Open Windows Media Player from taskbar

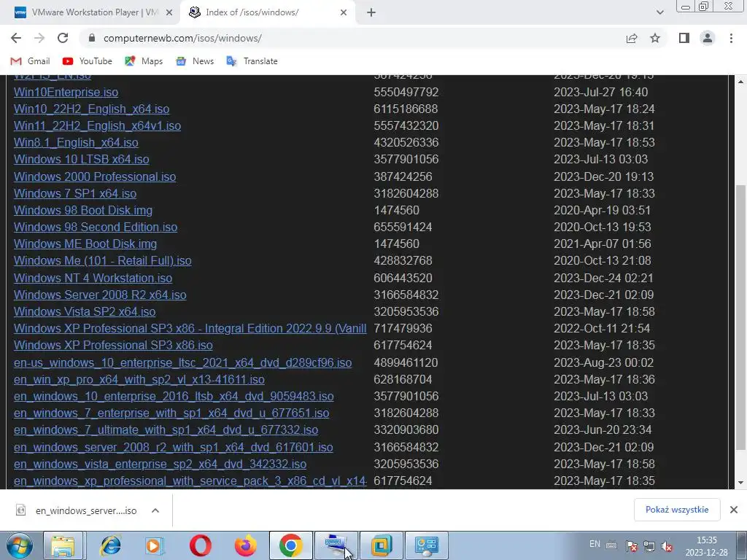(x=154, y=545)
